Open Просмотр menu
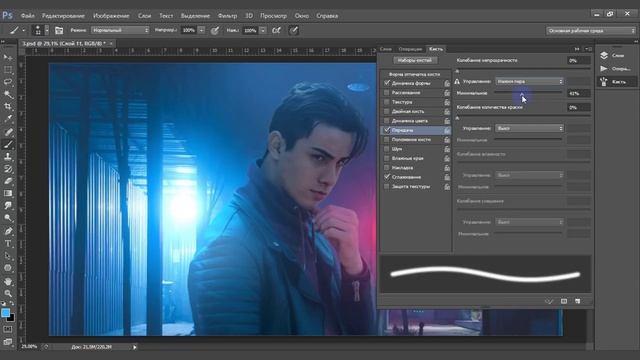 tap(273, 16)
